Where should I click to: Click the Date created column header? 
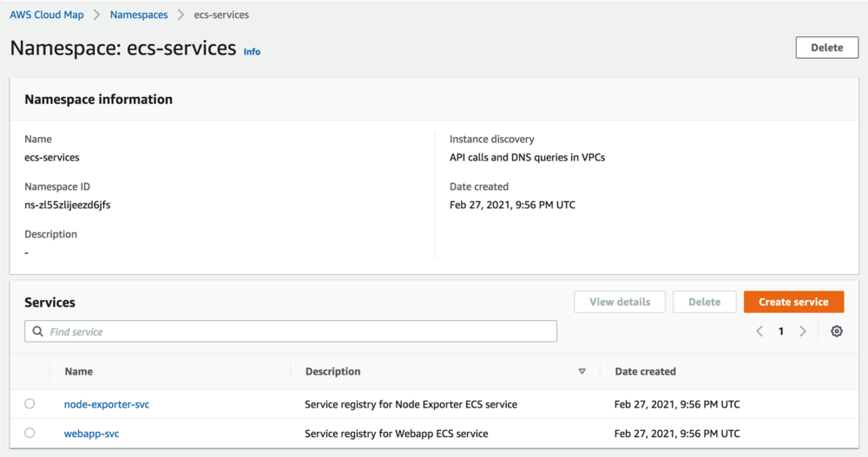click(x=646, y=371)
